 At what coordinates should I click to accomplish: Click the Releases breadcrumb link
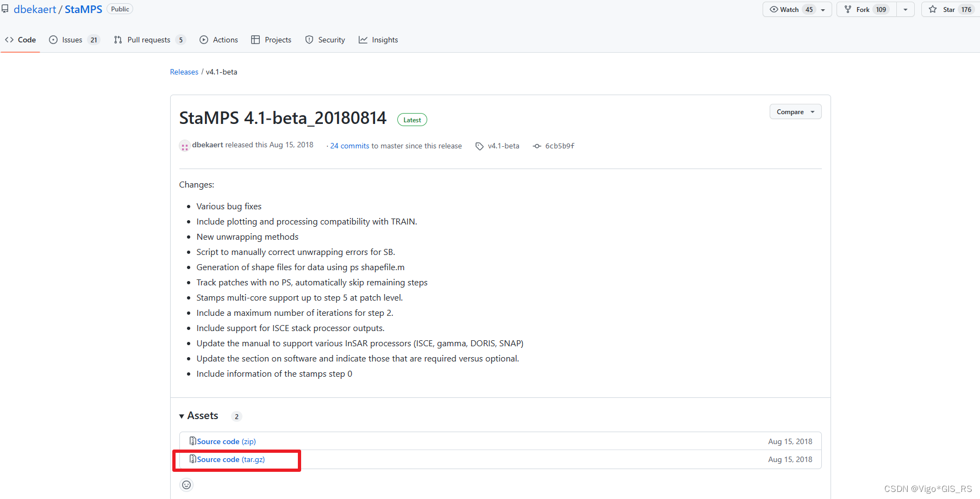[184, 72]
